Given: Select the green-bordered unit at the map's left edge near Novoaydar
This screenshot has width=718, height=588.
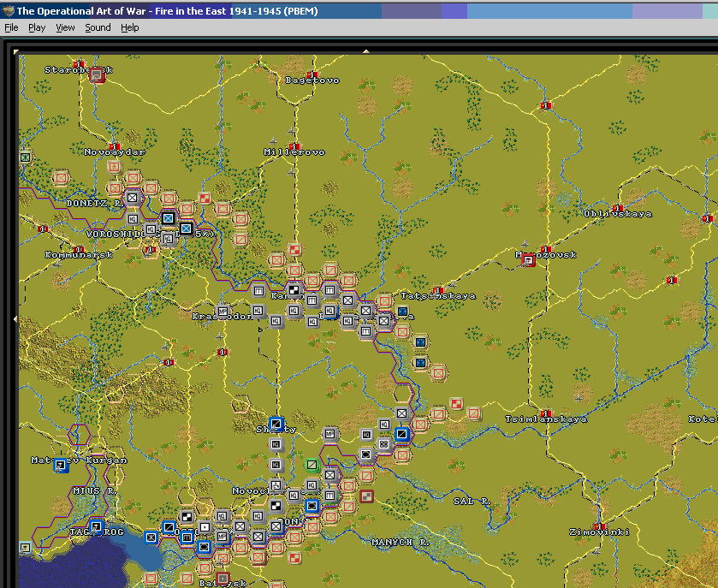Looking at the screenshot, I should point(25,157).
